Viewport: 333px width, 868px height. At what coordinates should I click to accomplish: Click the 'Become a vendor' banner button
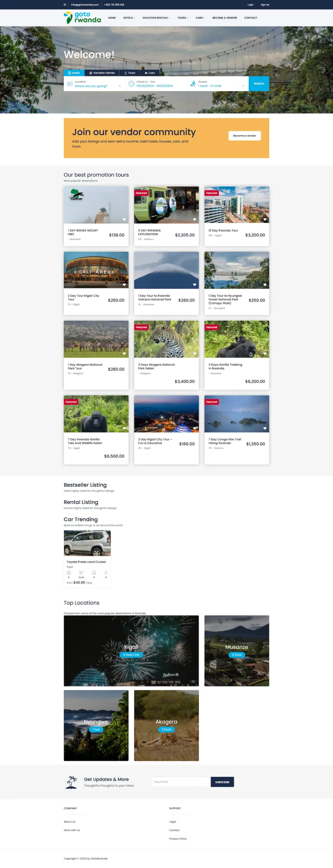click(245, 136)
